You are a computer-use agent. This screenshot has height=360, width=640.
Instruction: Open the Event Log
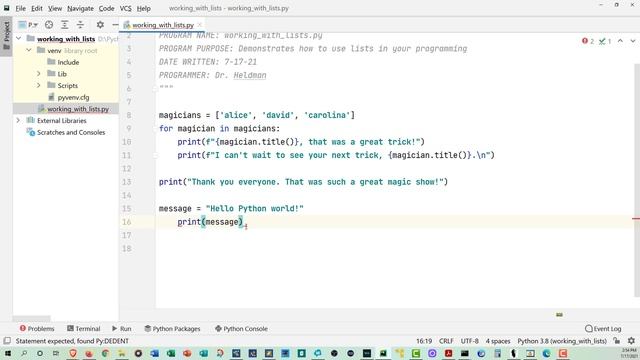(x=603, y=329)
